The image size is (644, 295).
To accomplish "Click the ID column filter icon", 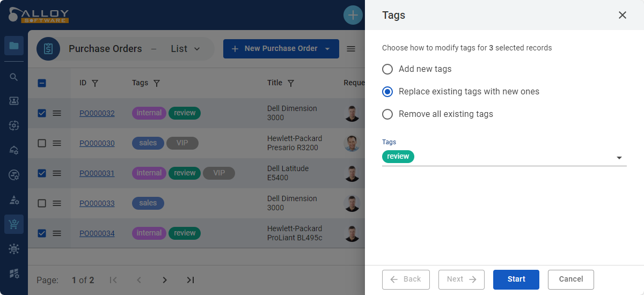I will pos(95,83).
